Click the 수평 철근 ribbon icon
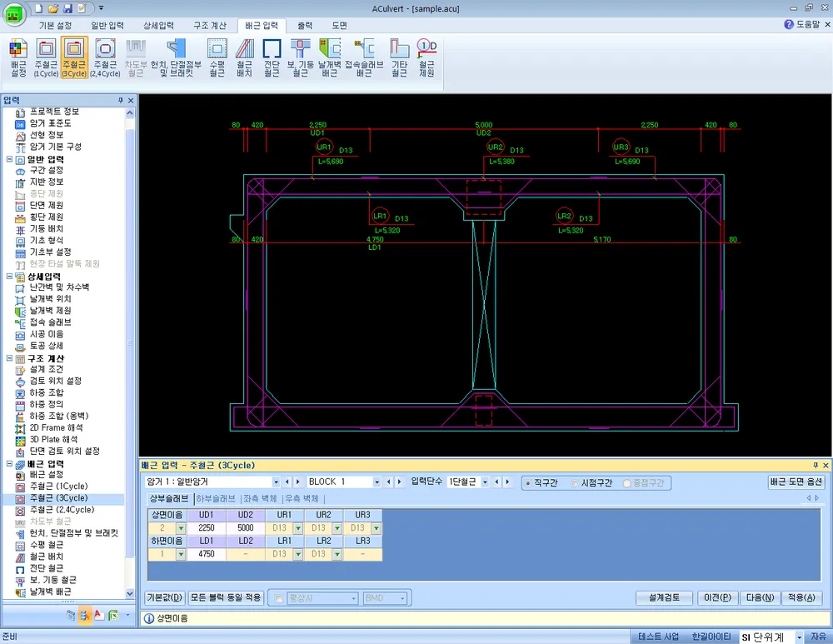The height and width of the screenshot is (644, 833). pos(217,58)
